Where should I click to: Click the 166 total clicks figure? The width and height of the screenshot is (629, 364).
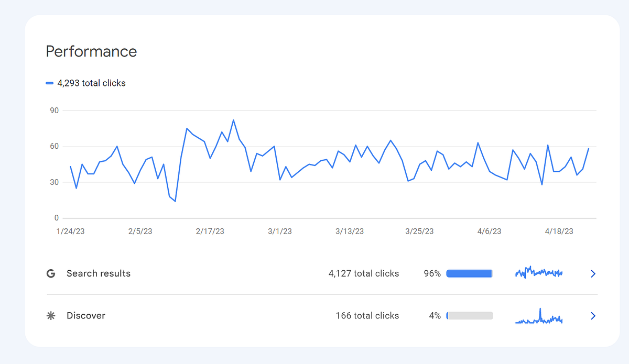367,316
